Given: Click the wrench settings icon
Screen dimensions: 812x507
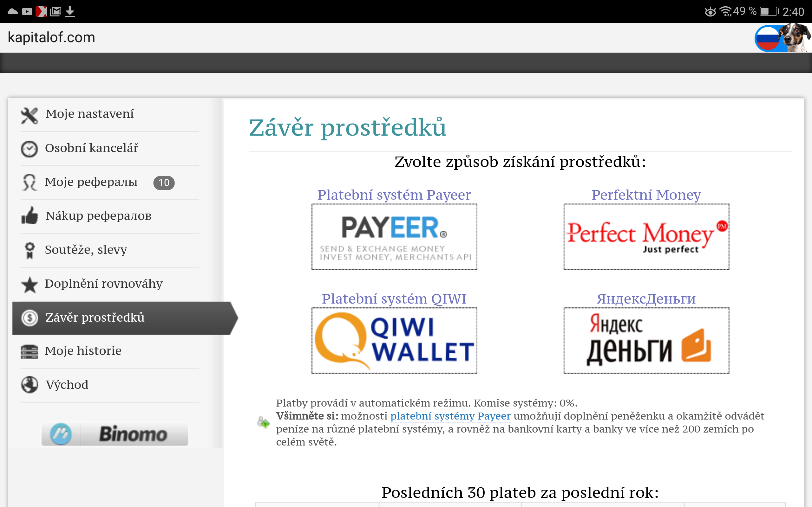Looking at the screenshot, I should coord(29,114).
